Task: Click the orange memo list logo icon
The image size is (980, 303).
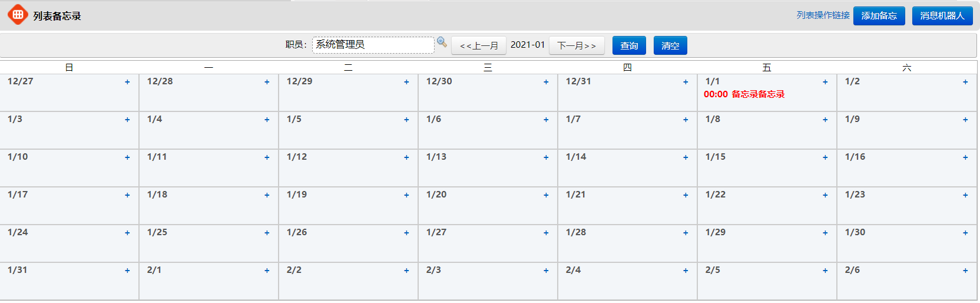Action: coord(18,15)
